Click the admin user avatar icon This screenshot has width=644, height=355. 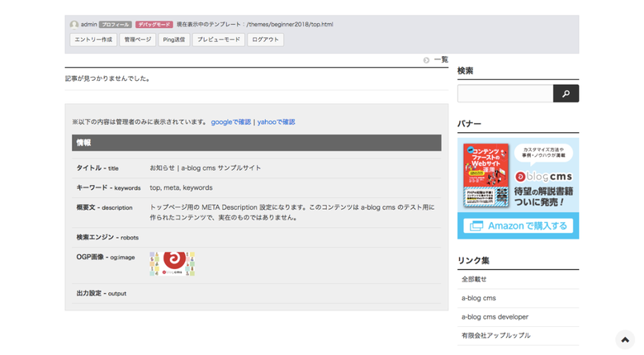point(74,25)
